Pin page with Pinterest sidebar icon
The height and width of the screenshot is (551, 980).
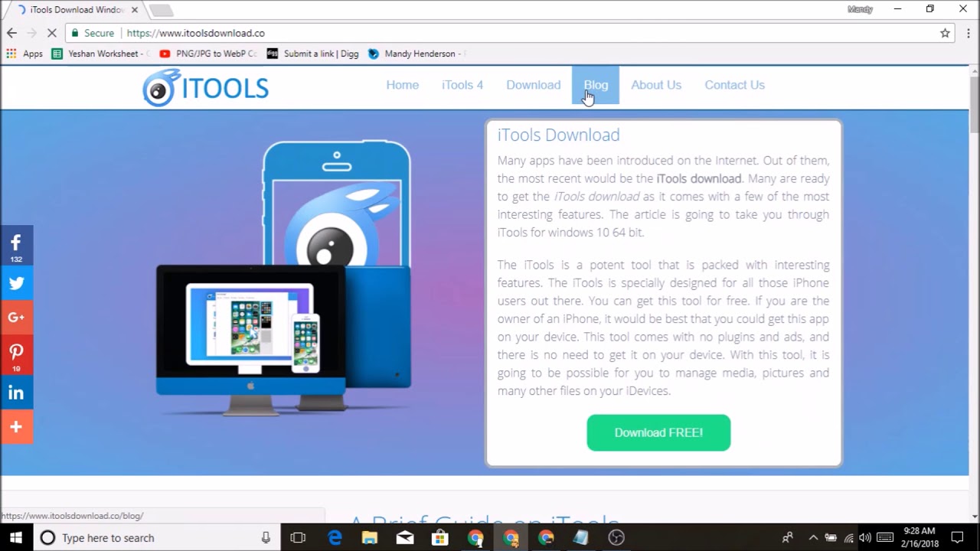16,355
